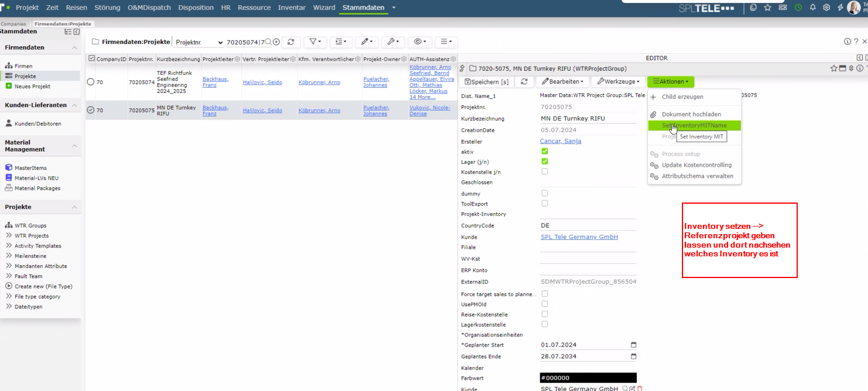Open Kunde link SPL Tele Germany GmbH
Screen dimensions: 868x391
pyautogui.click(x=579, y=237)
